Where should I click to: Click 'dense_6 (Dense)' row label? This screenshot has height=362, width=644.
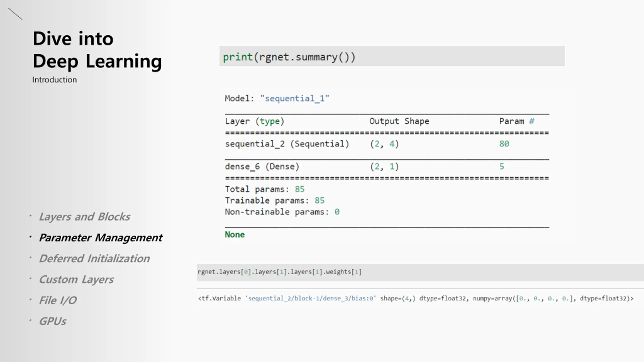pyautogui.click(x=262, y=166)
